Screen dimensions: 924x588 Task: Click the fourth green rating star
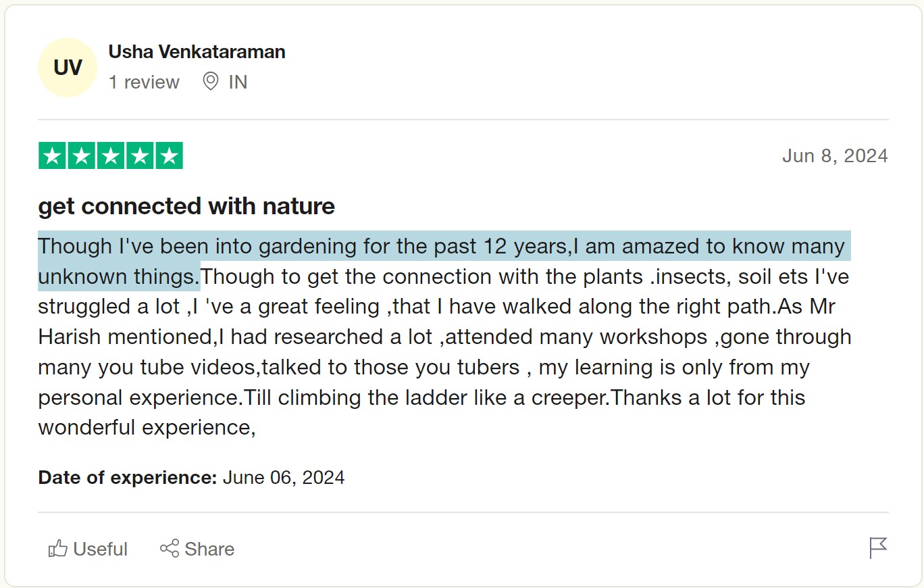[140, 156]
